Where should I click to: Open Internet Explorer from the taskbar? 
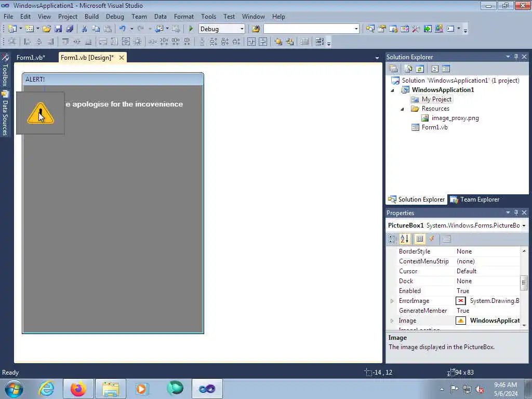46,389
